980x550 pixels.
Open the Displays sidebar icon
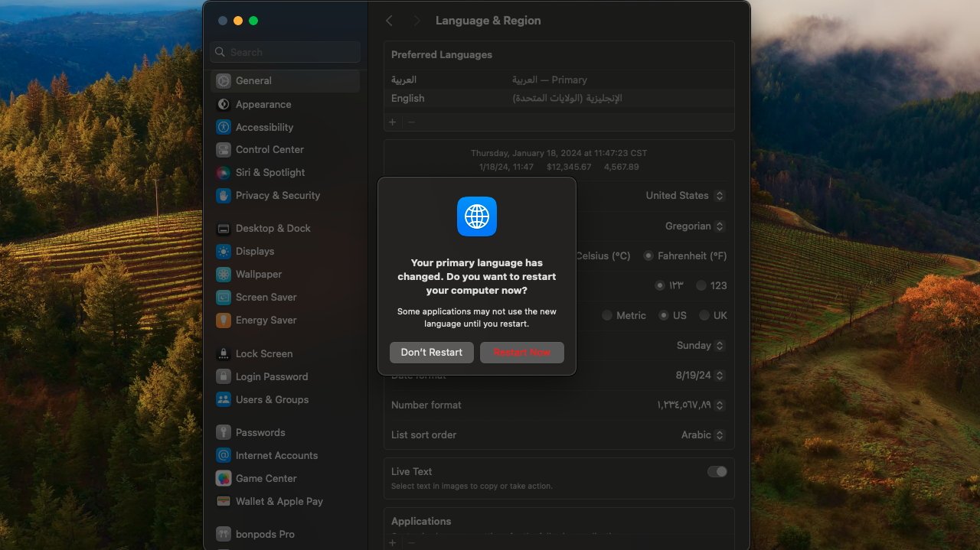[224, 252]
